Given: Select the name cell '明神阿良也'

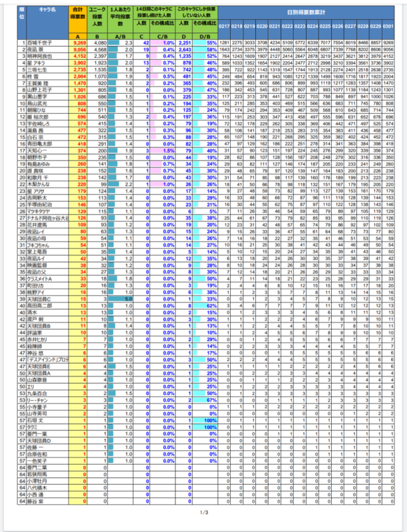Looking at the screenshot, I should pyautogui.click(x=47, y=57).
